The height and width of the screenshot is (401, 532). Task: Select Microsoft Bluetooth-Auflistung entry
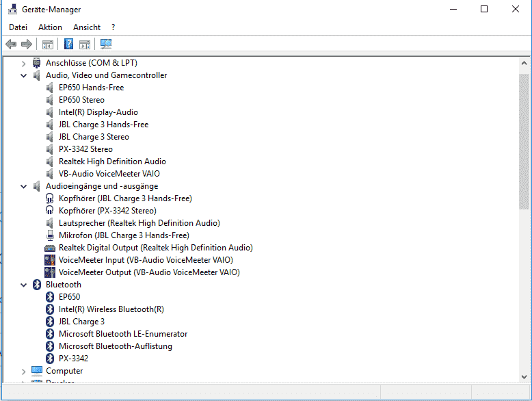116,346
